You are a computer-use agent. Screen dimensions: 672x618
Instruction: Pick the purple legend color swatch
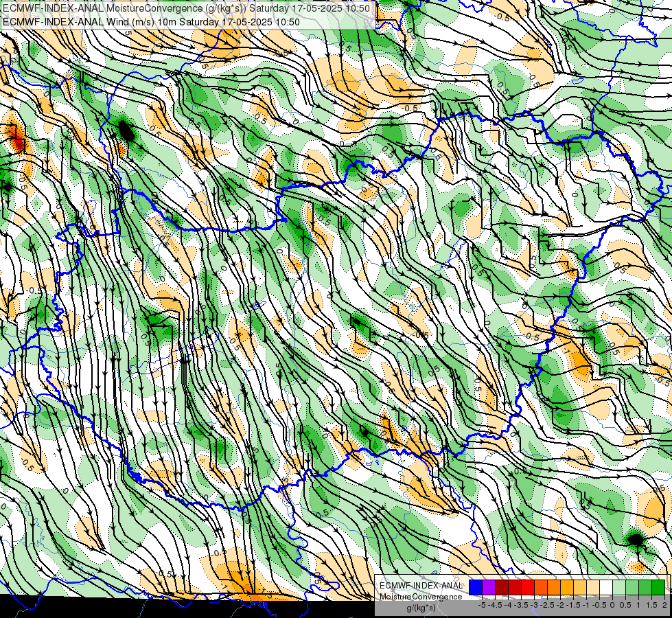pos(489,587)
